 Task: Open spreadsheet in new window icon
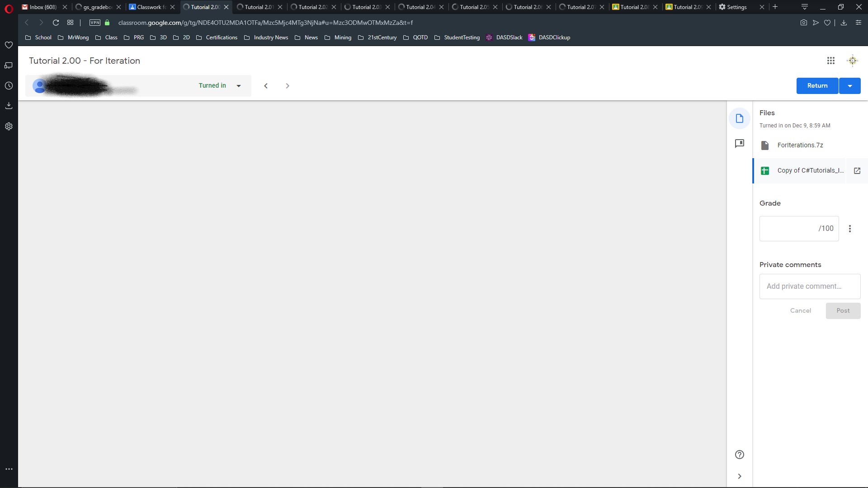pyautogui.click(x=857, y=171)
